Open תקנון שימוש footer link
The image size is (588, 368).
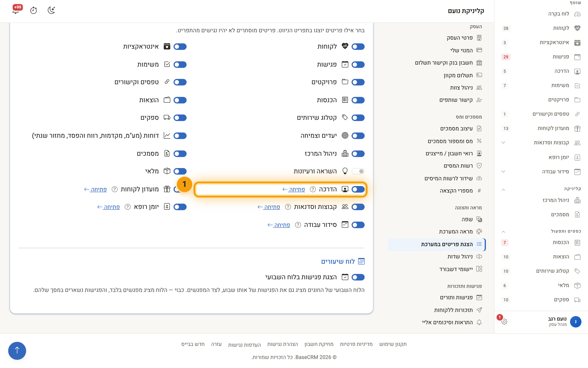coord(393,344)
